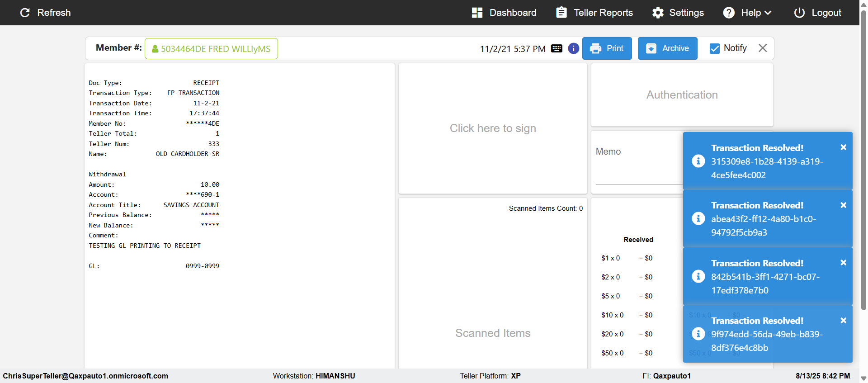This screenshot has width=868, height=383.
Task: Click the Logout power icon
Action: tap(799, 13)
